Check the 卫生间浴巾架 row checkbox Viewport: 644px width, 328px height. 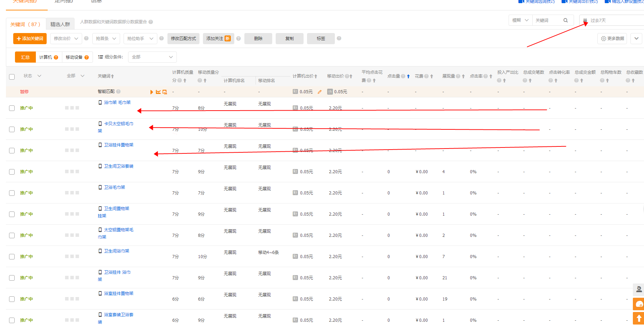click(12, 257)
